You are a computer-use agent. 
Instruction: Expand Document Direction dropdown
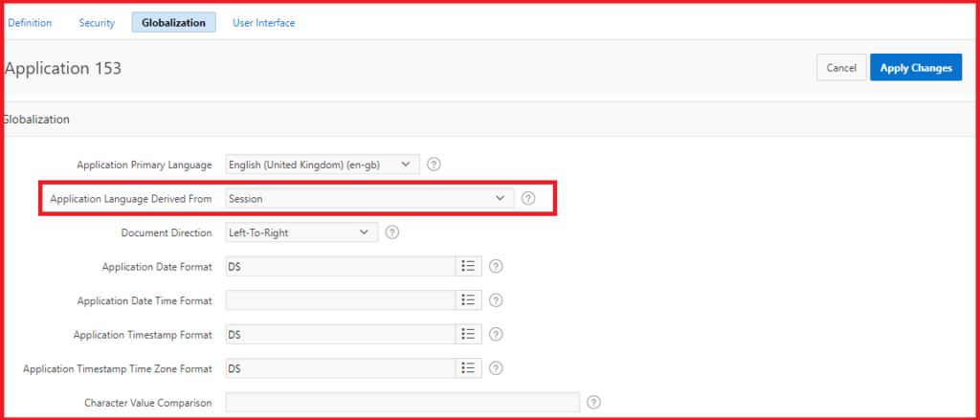(x=301, y=232)
